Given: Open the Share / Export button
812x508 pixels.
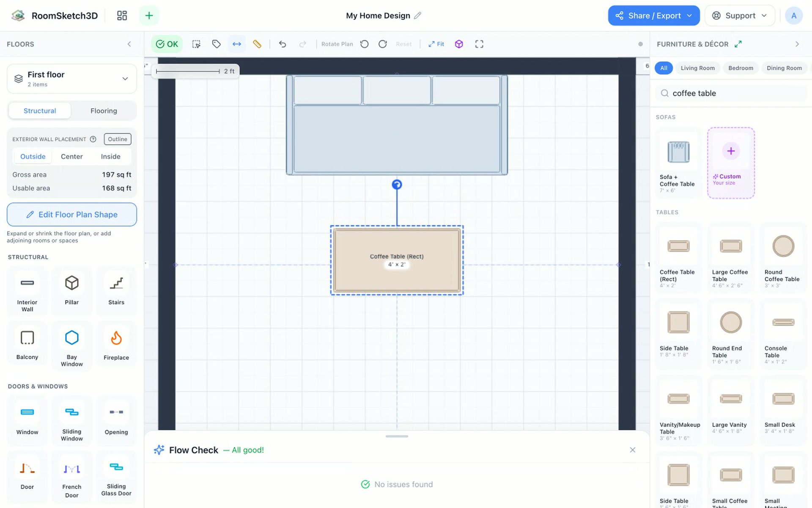Looking at the screenshot, I should coord(654,16).
